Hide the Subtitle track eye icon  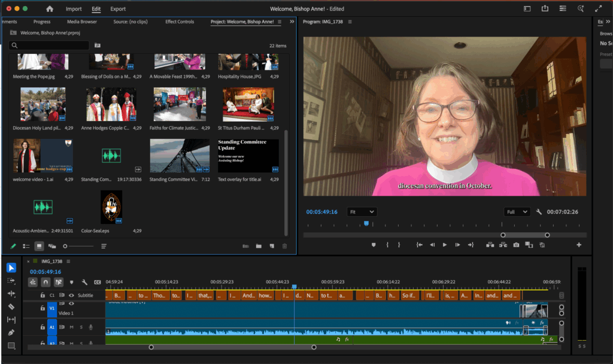coord(72,295)
